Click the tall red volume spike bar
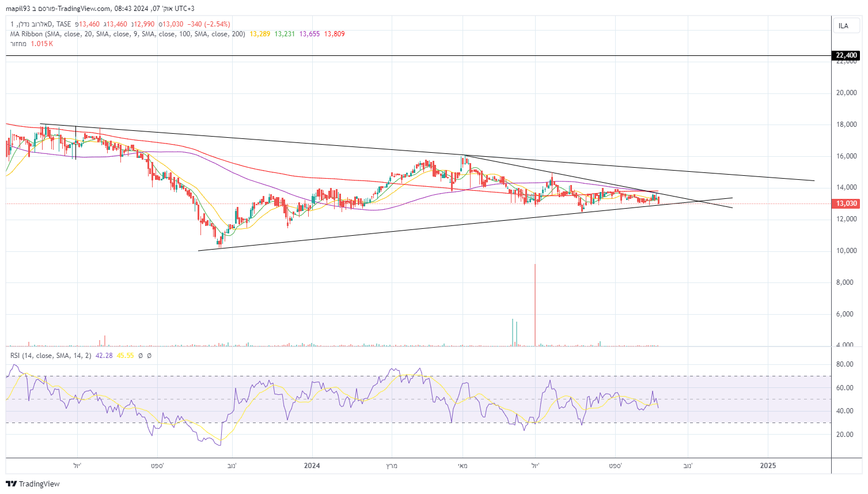This screenshot has width=868, height=494. click(x=535, y=305)
